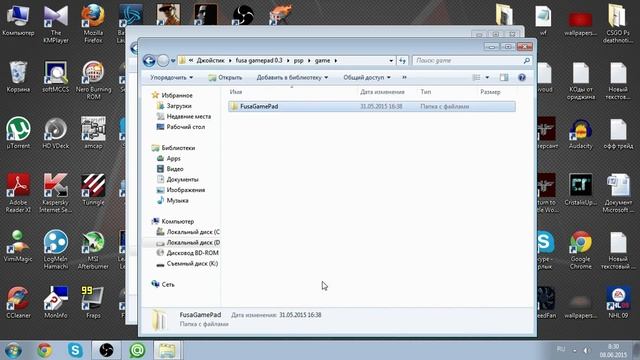Click the forward navigation arrow in Explorer
640x360 pixels.
[163, 61]
